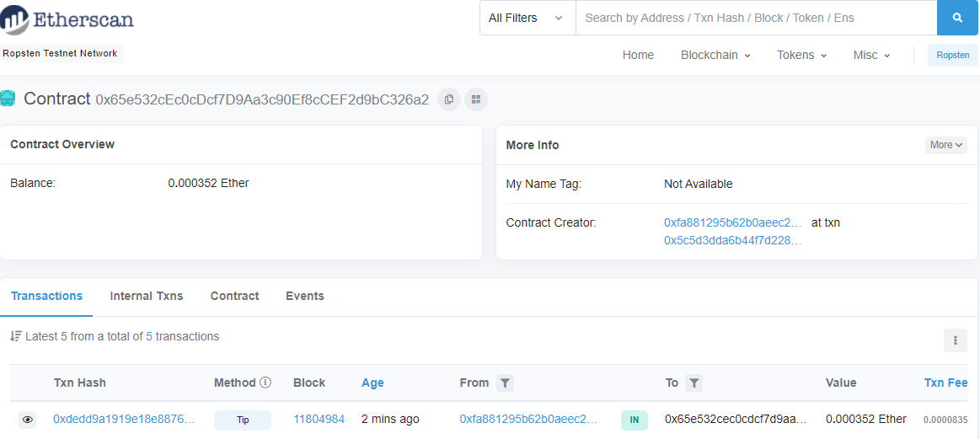
Task: Switch to the Events tab
Action: (305, 296)
